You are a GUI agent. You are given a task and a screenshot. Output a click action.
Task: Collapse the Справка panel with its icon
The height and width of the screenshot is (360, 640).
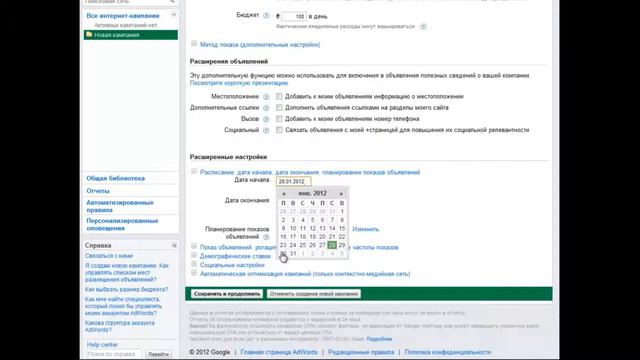[174, 245]
